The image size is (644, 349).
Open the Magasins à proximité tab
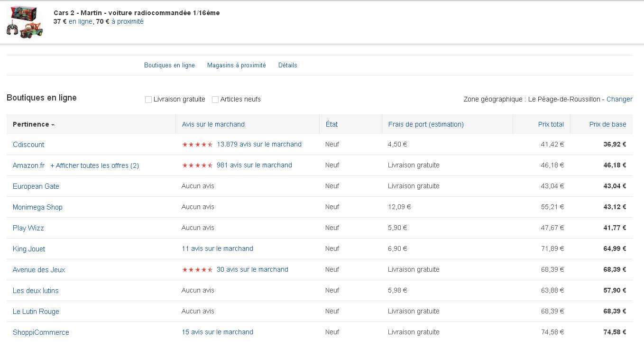click(x=236, y=65)
